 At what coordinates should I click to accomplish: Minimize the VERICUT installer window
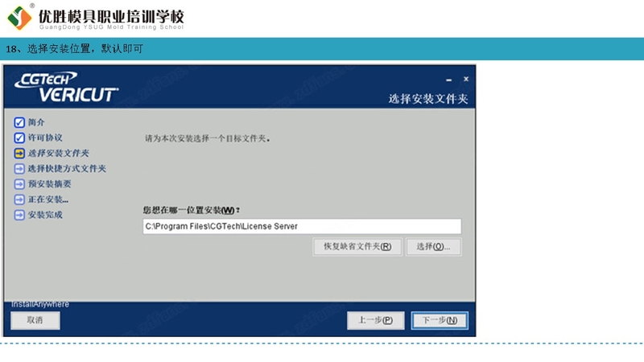(x=449, y=80)
